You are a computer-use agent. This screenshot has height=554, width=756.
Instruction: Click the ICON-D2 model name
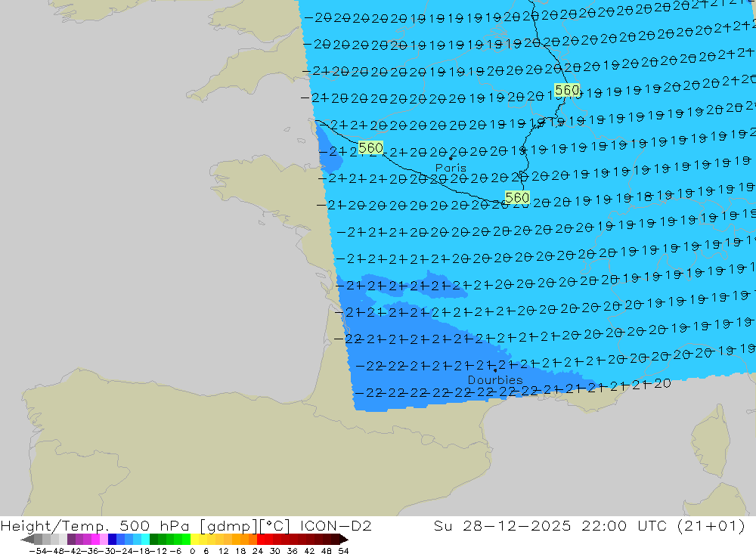336,526
